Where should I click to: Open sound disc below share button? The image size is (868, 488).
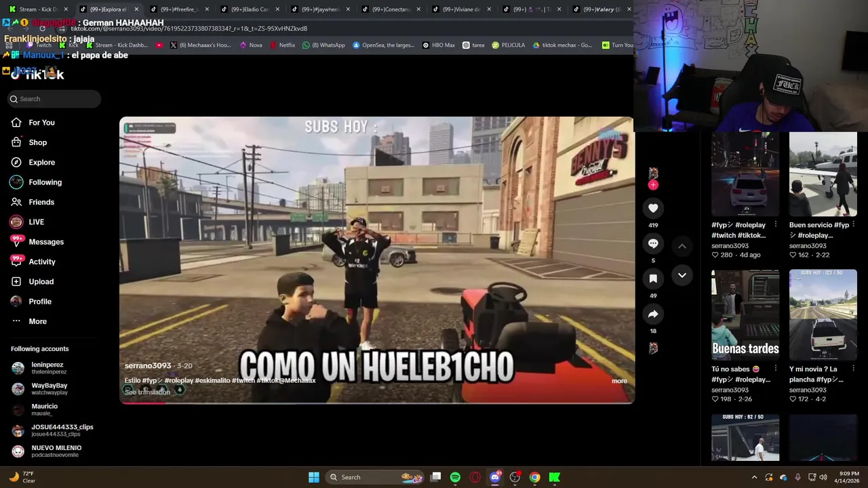coord(653,348)
